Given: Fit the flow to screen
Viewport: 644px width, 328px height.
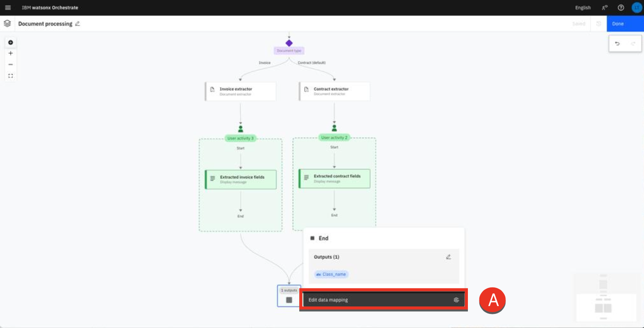Looking at the screenshot, I should (x=11, y=76).
